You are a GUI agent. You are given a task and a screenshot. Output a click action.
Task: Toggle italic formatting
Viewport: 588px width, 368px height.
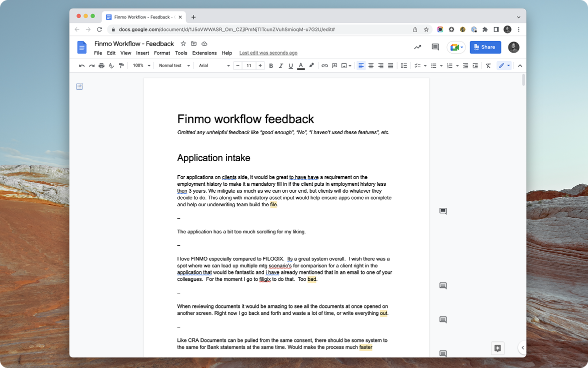[281, 66]
